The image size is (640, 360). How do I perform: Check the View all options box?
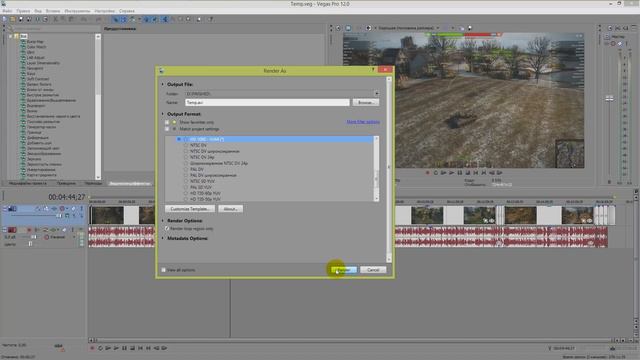point(164,270)
